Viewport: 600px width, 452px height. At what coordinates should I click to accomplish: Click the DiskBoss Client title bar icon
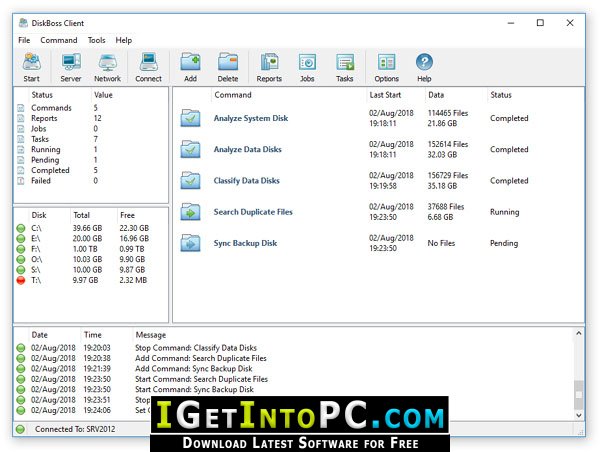point(23,23)
